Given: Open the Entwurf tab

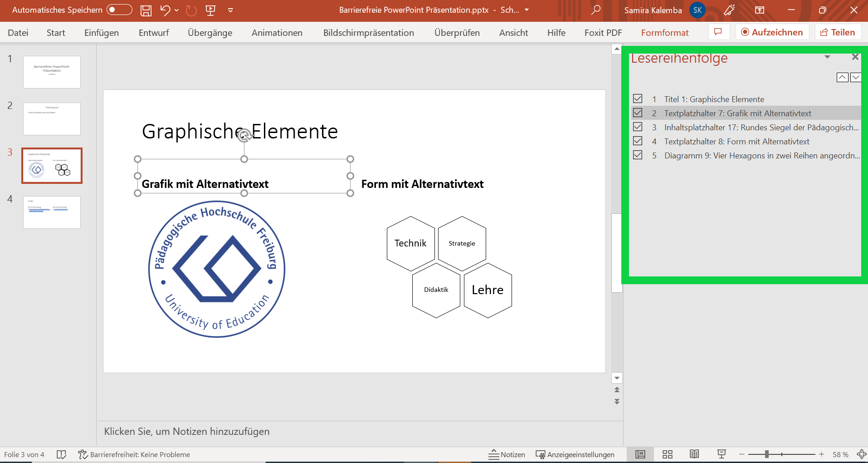Looking at the screenshot, I should 154,33.
